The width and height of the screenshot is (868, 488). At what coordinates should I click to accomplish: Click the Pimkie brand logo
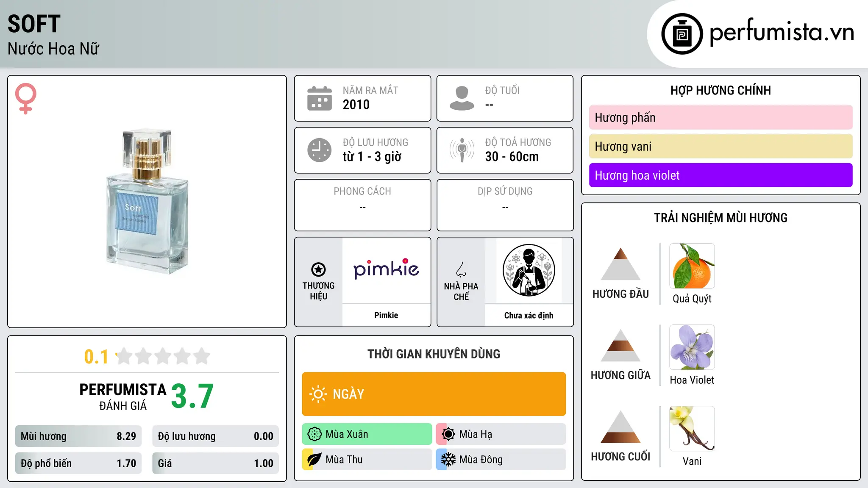click(x=386, y=269)
